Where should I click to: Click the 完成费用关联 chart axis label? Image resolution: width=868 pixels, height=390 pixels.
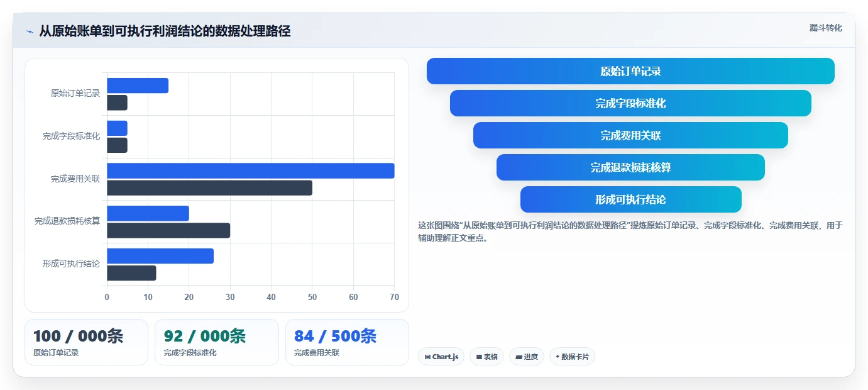pyautogui.click(x=75, y=179)
